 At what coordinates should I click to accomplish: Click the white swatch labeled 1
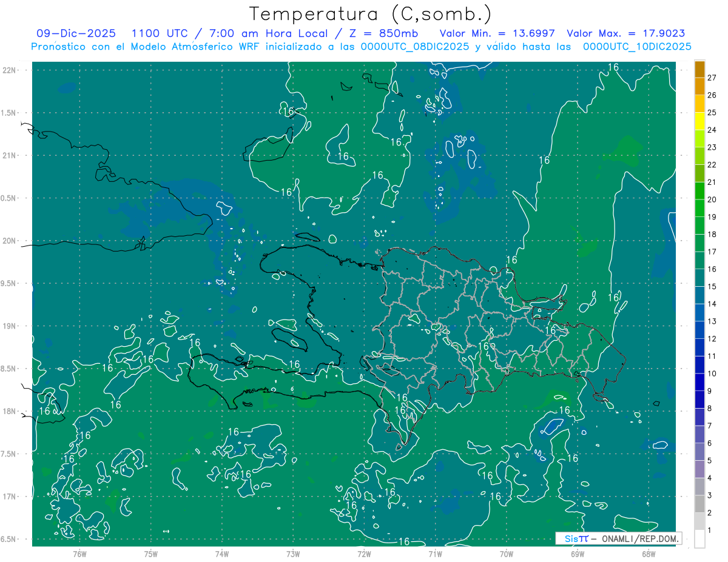[x=699, y=538]
